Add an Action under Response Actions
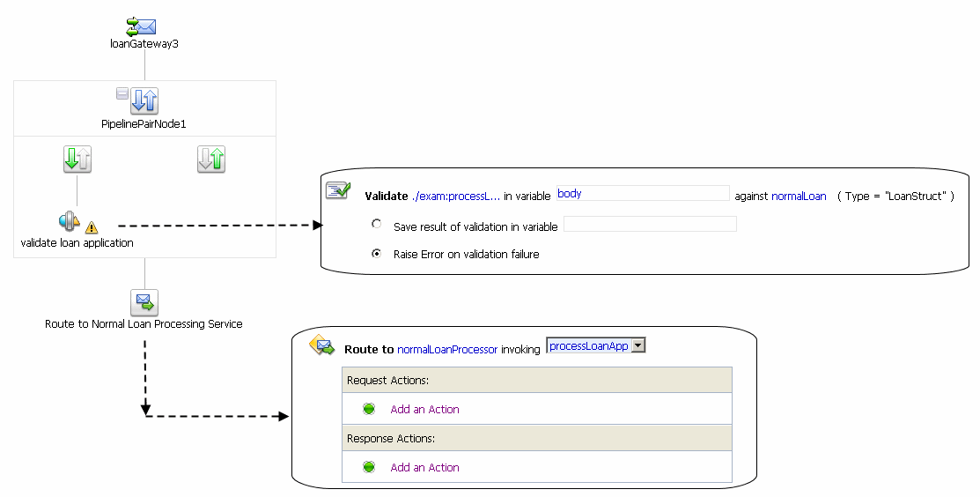 click(424, 468)
